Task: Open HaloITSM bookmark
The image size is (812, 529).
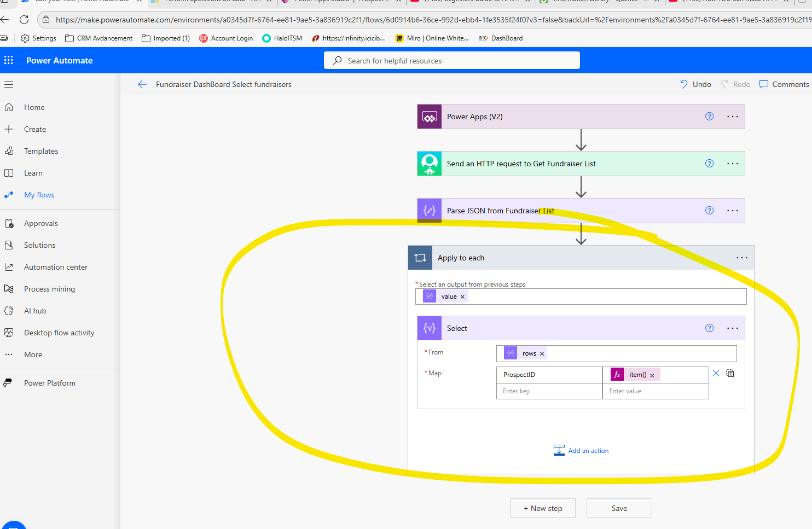Action: [x=282, y=38]
